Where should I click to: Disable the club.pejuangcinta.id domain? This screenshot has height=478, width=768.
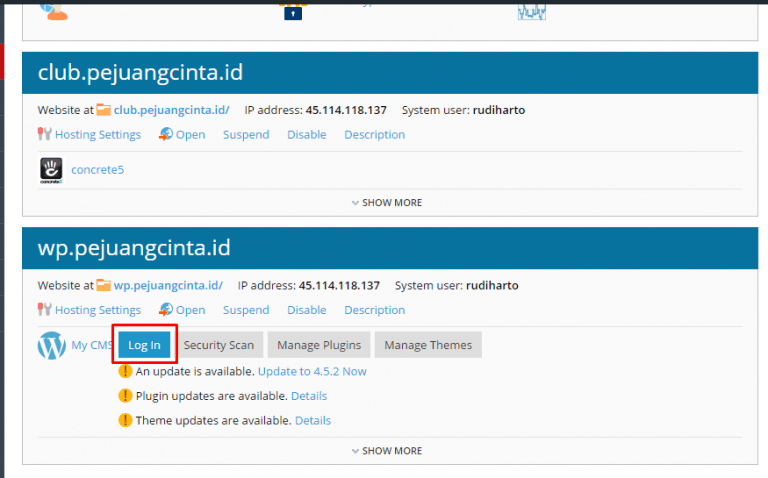[x=307, y=135]
